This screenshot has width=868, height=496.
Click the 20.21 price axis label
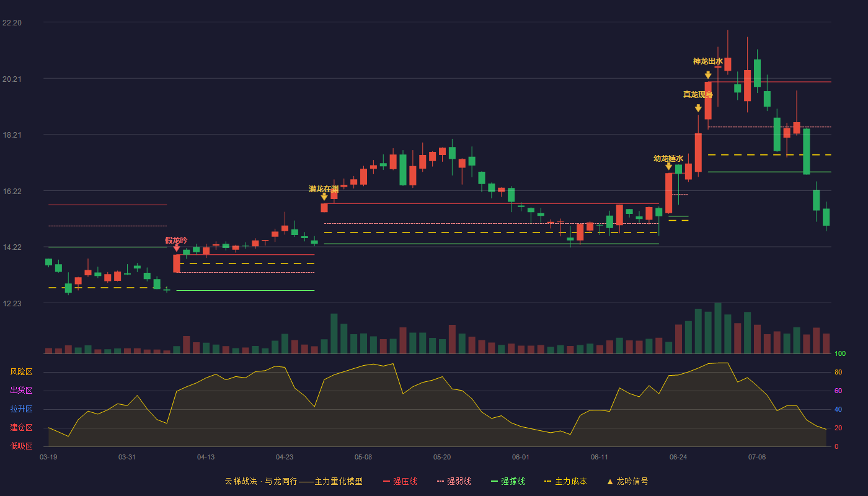12,79
